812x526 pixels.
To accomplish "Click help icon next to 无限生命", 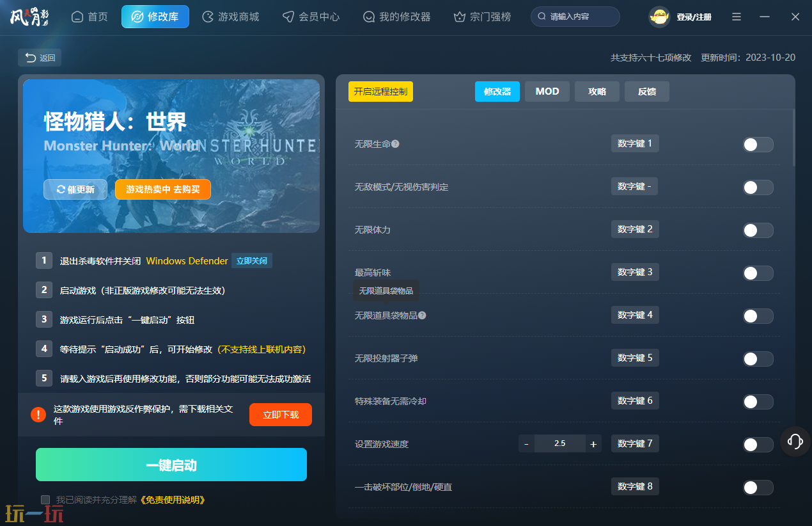I will 395,144.
